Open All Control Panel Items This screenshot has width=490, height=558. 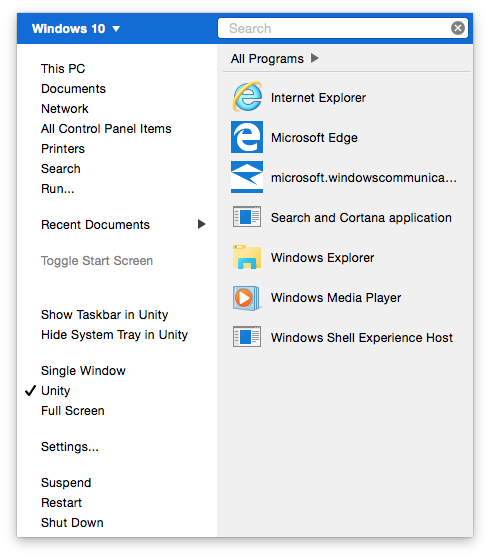tap(106, 128)
